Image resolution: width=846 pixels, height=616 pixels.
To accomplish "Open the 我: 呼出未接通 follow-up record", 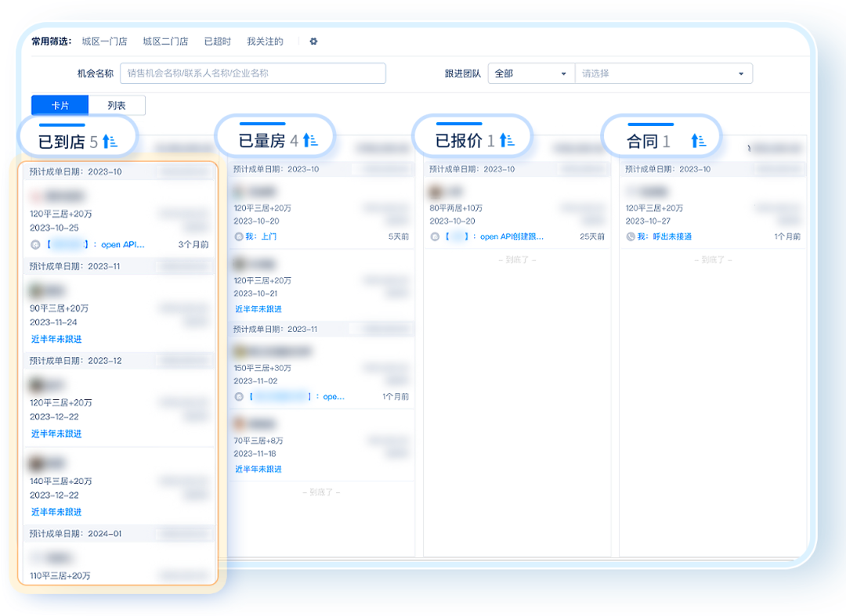I will tap(665, 236).
